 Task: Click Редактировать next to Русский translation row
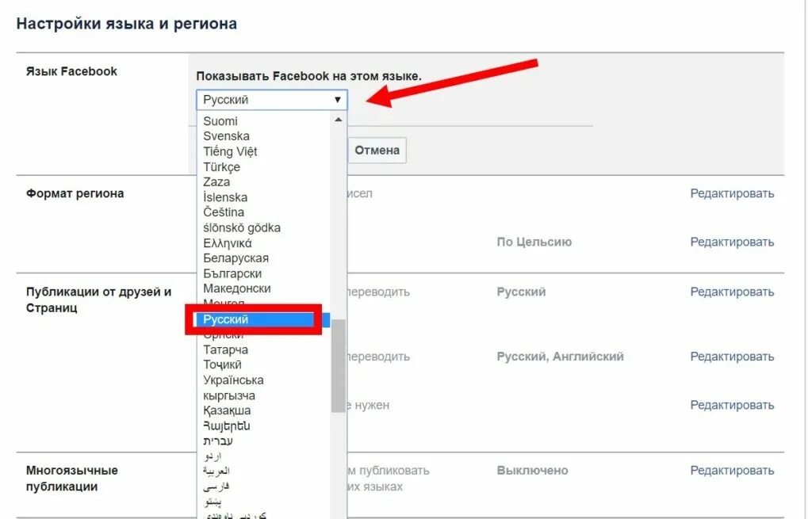[732, 292]
